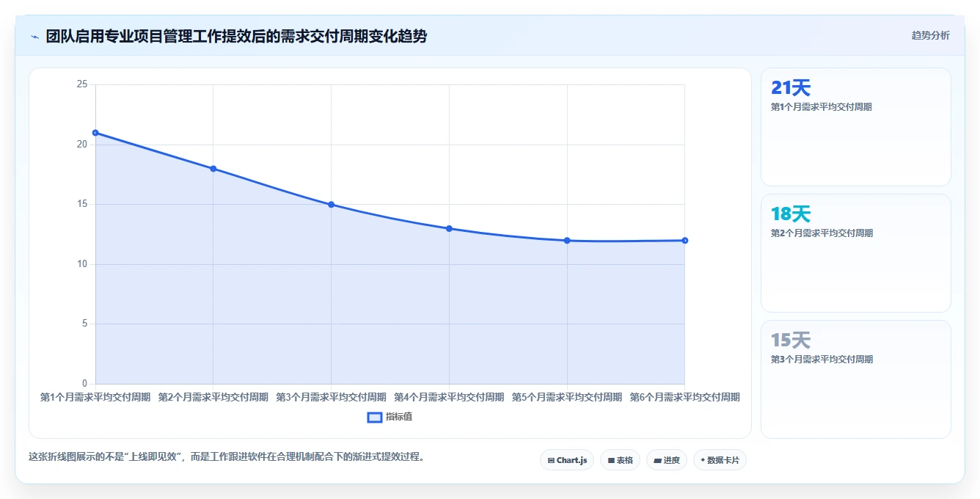Click the month 2 data point at 18
Viewport: 980px width, 499px height.
[x=213, y=169]
